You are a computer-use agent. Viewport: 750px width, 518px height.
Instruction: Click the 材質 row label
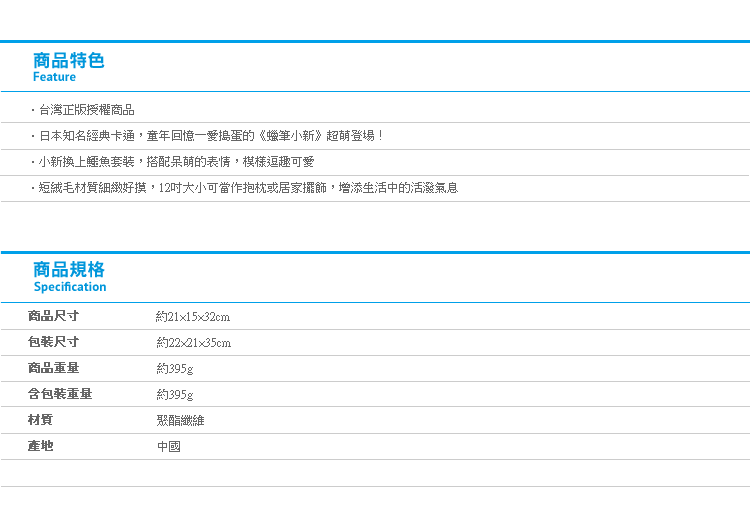40,420
